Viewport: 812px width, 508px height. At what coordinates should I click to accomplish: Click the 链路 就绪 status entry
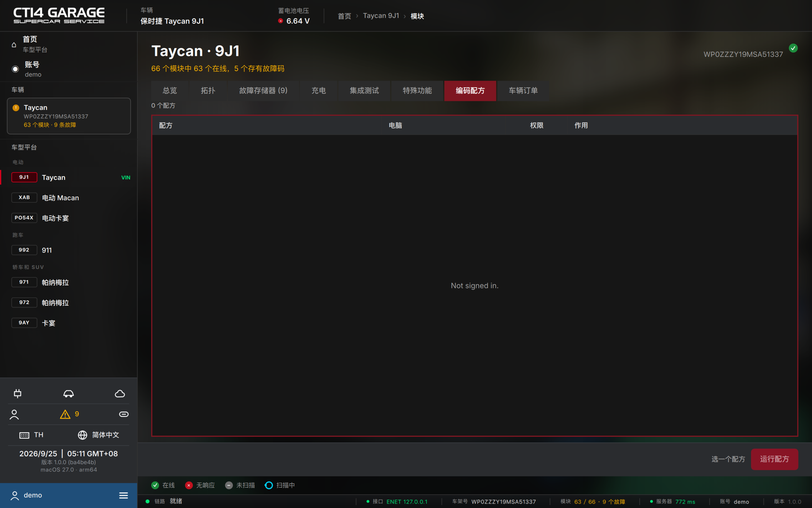[x=164, y=501]
